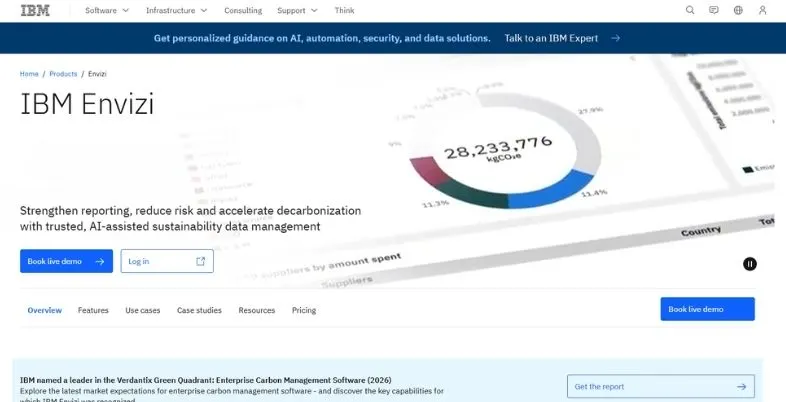
Task: Open the chat icon in the header
Action: [x=714, y=10]
